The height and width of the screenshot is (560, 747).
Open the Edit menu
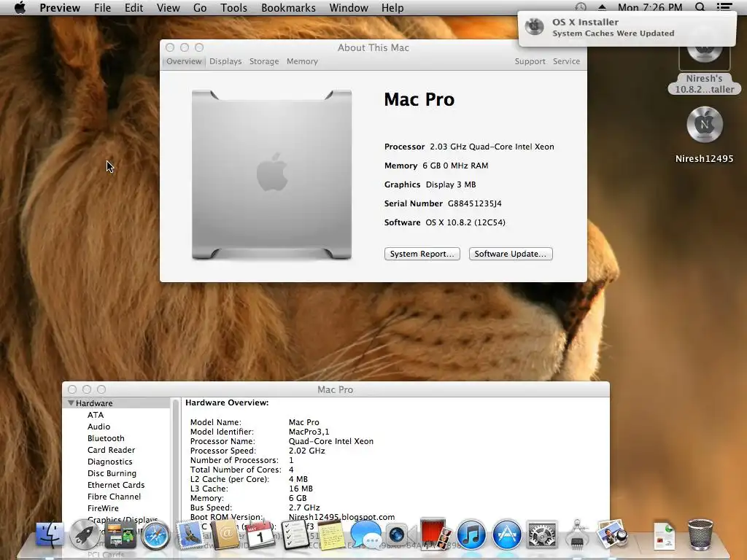click(134, 7)
